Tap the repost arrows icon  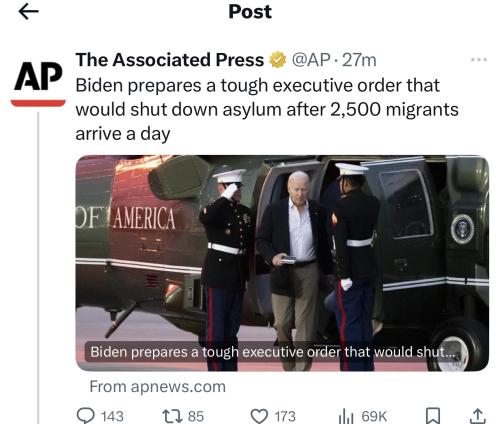pyautogui.click(x=172, y=416)
